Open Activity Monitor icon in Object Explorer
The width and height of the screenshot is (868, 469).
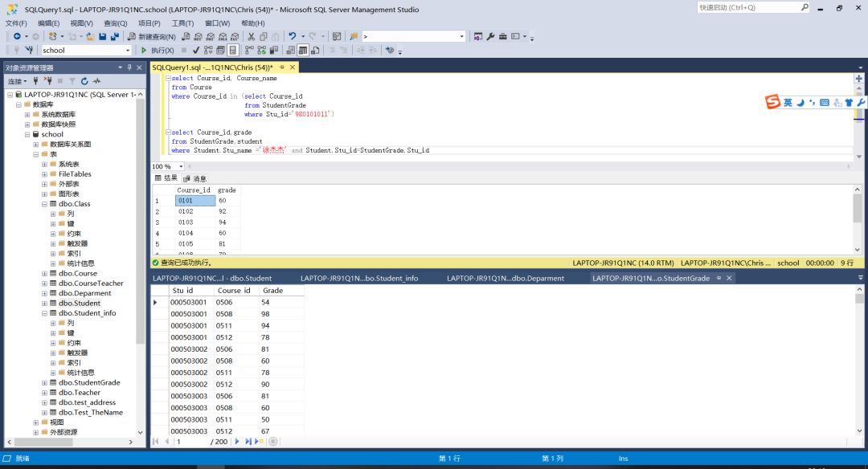[x=96, y=81]
